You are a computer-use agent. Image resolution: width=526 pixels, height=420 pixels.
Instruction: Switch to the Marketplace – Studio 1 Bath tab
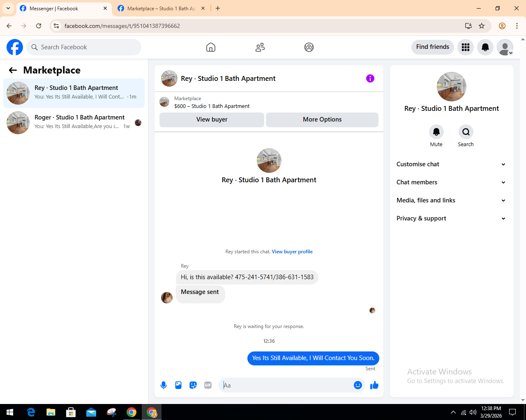[x=161, y=9]
